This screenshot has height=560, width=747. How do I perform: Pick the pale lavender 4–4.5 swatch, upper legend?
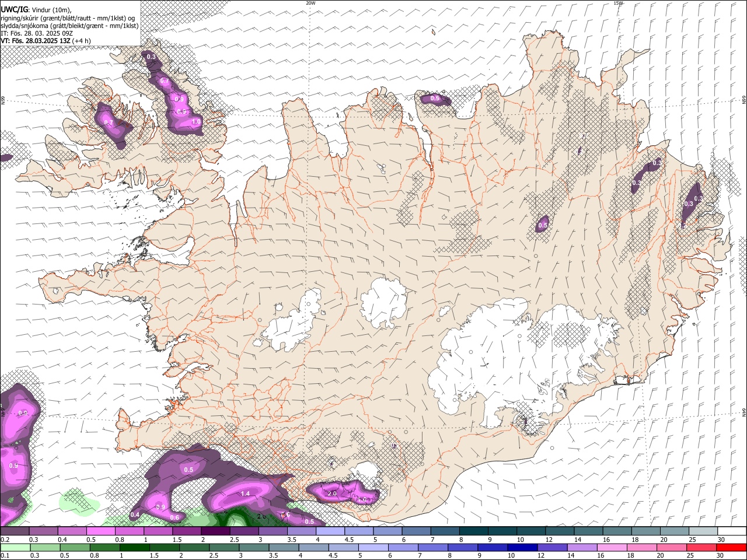click(330, 531)
